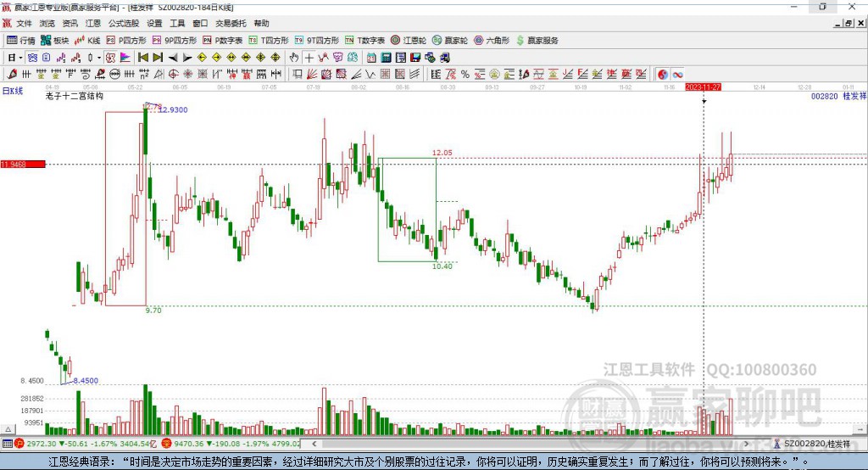Open the 9P四方形 tool
868x470 pixels.
174,41
